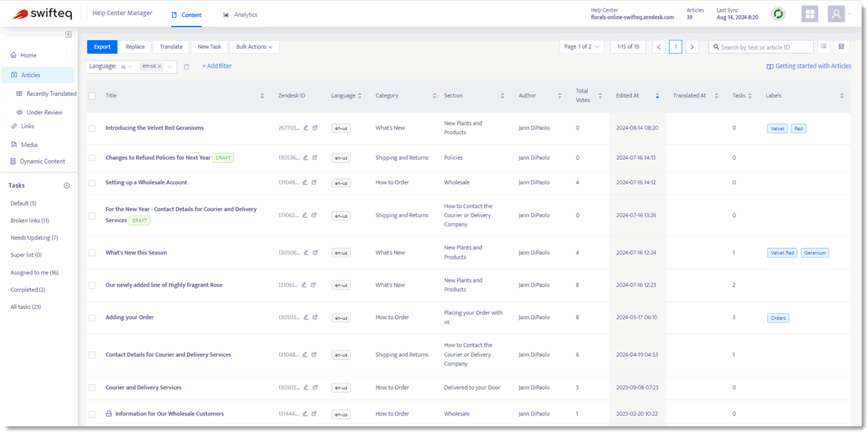Switch to grid view layout icon
The height and width of the screenshot is (432, 868).
[841, 47]
